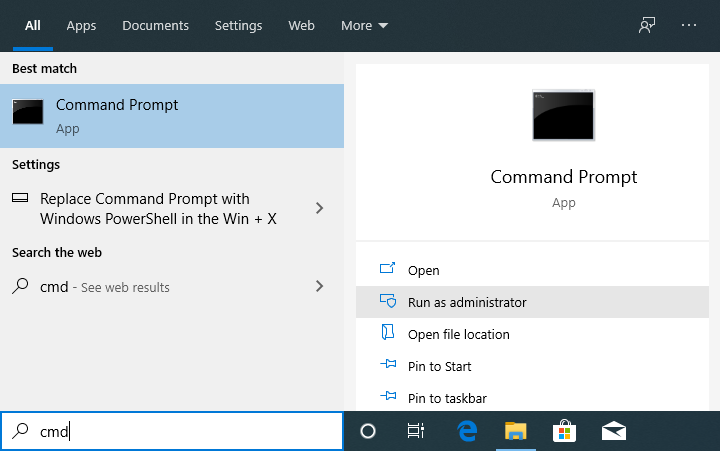The image size is (720, 451).
Task: Expand the More dropdown filter
Action: (364, 25)
